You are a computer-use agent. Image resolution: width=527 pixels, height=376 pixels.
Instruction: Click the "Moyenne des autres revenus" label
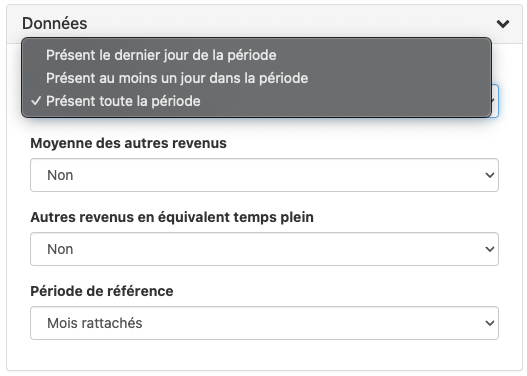coord(128,143)
